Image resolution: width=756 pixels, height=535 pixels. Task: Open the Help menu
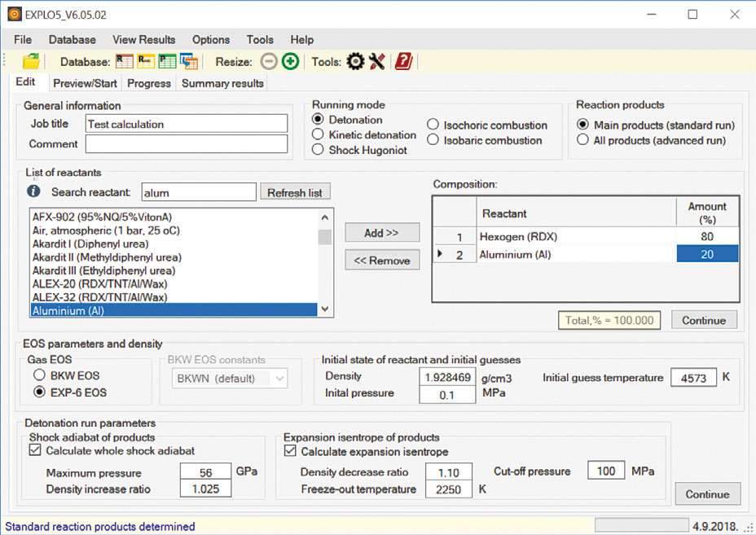pyautogui.click(x=301, y=40)
